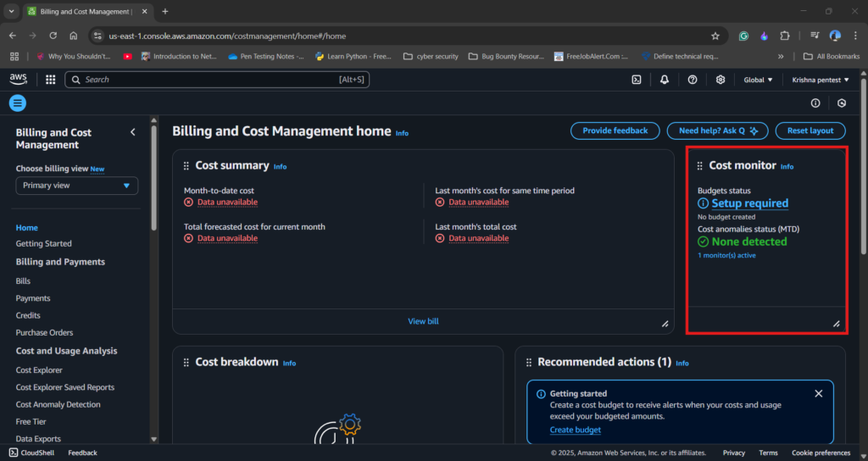Viewport: 868px width, 461px height.
Task: Open the cyber security bookmark folder
Action: click(431, 57)
